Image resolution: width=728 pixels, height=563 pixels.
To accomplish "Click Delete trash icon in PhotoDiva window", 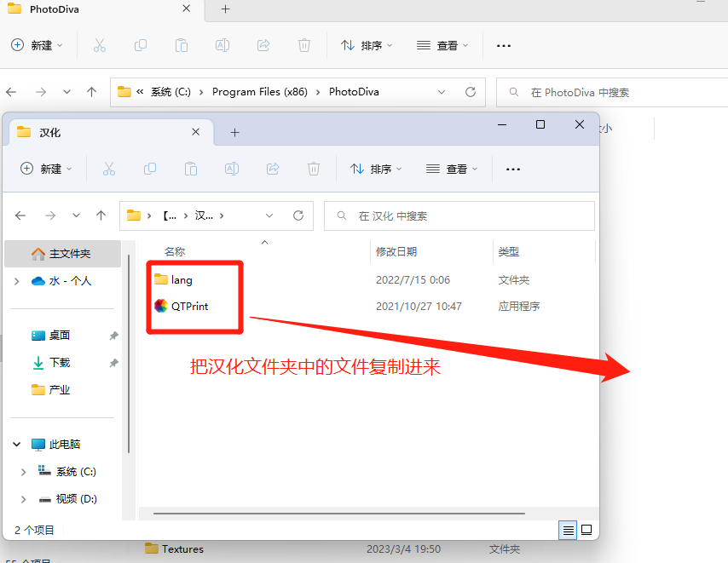I will (304, 45).
